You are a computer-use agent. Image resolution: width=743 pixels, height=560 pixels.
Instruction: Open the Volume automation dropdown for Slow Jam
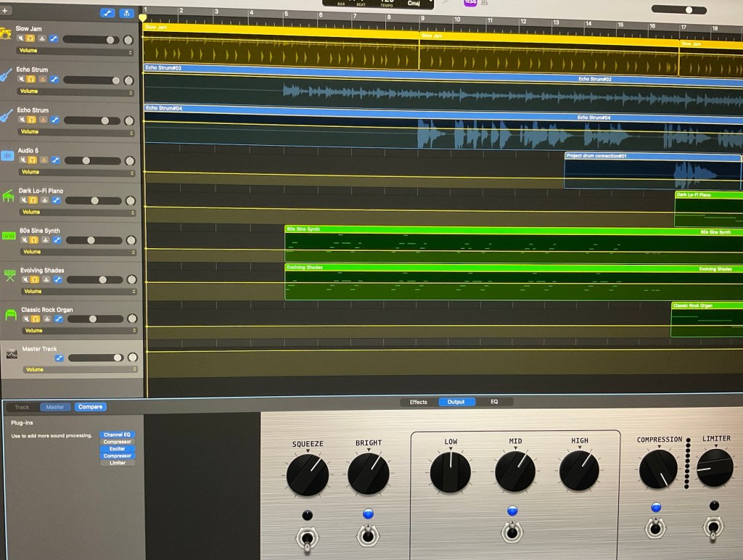pos(75,52)
